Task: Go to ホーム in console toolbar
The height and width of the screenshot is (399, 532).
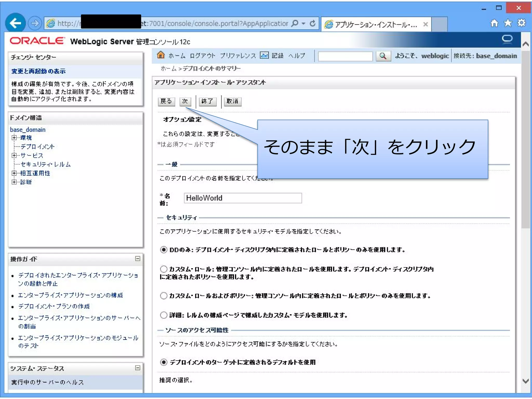Action: [177, 56]
